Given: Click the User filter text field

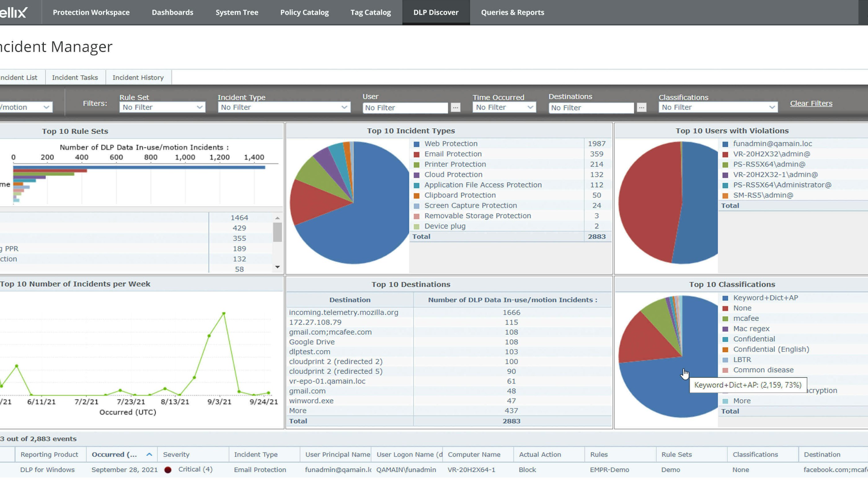Looking at the screenshot, I should click(x=405, y=108).
